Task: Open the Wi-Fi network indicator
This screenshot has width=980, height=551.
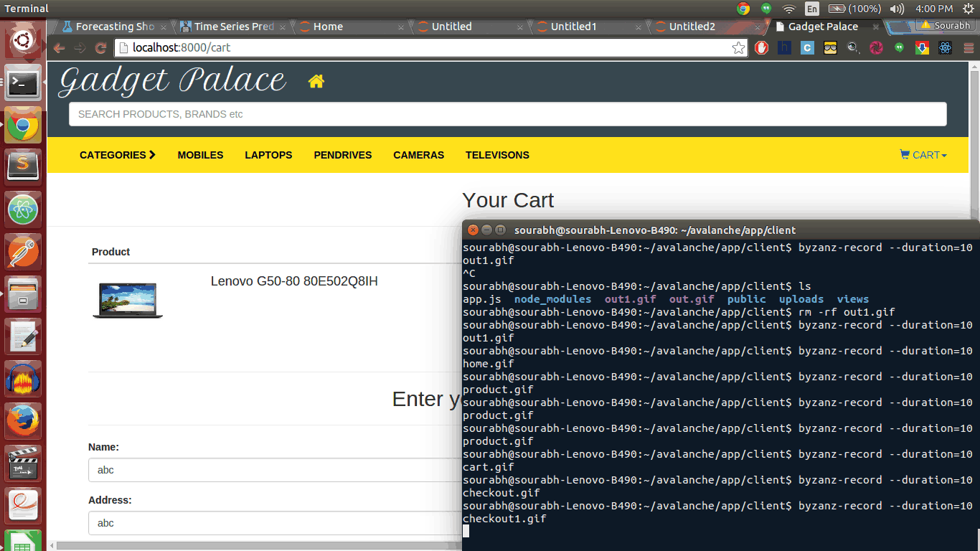Action: [789, 9]
